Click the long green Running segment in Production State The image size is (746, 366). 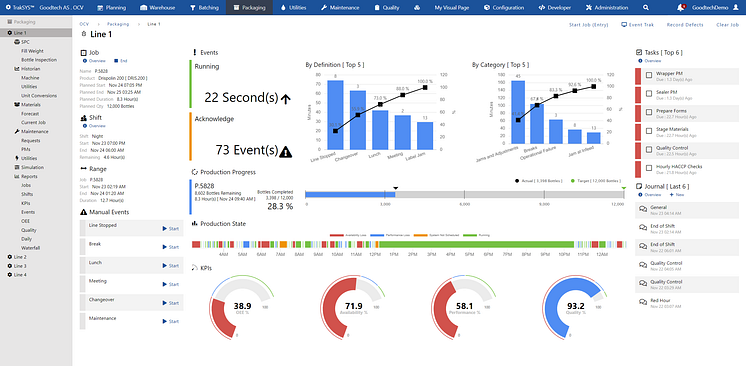477,244
